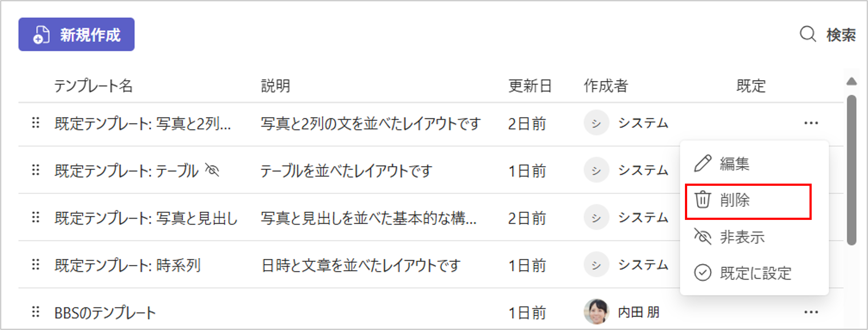The image size is (868, 330).
Task: Choose 削除 (Delete) in the menu
Action: point(735,201)
